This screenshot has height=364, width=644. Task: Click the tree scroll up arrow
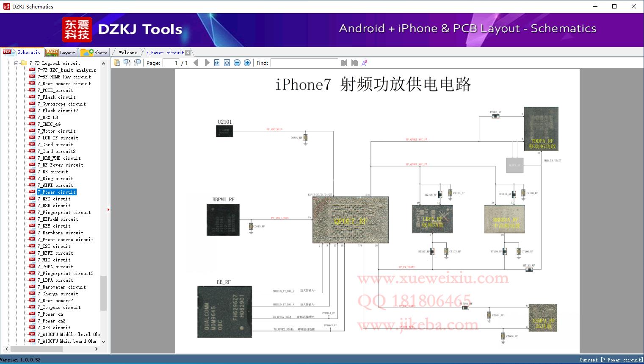(x=103, y=63)
